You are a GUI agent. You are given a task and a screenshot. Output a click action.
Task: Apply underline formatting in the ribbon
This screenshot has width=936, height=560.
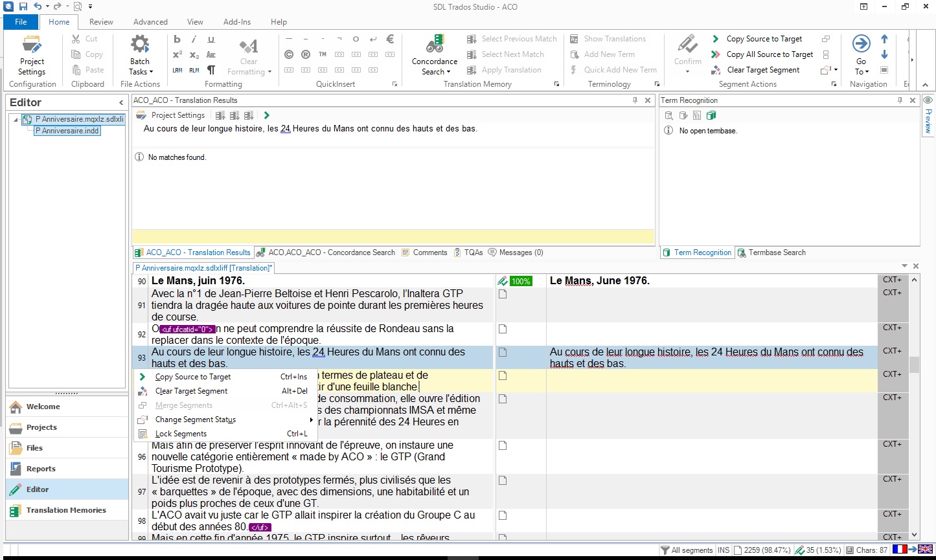point(211,39)
